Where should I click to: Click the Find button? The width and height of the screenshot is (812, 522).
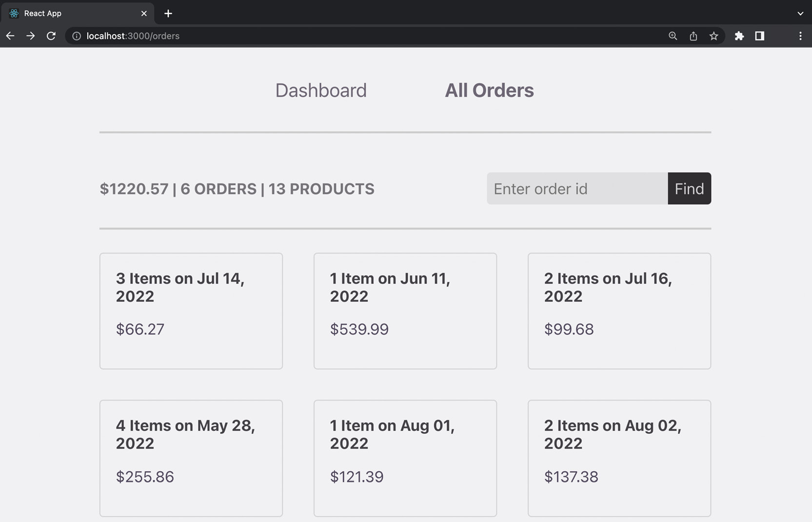(689, 189)
